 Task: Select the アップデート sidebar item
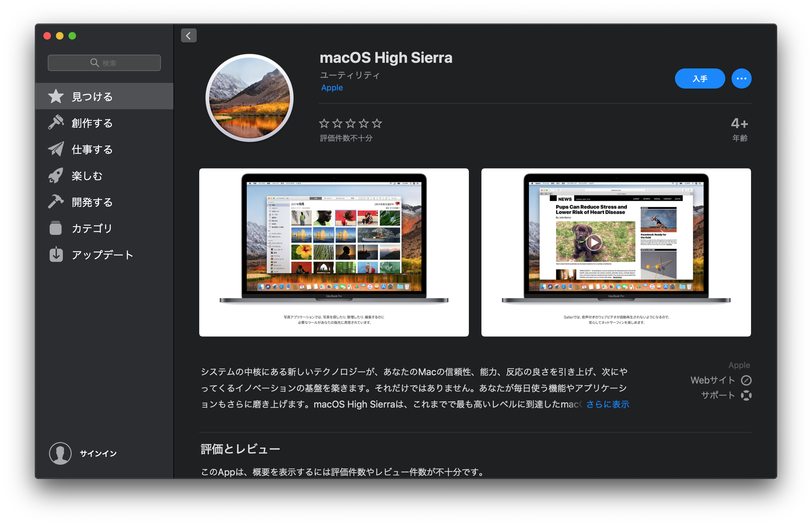pos(102,255)
